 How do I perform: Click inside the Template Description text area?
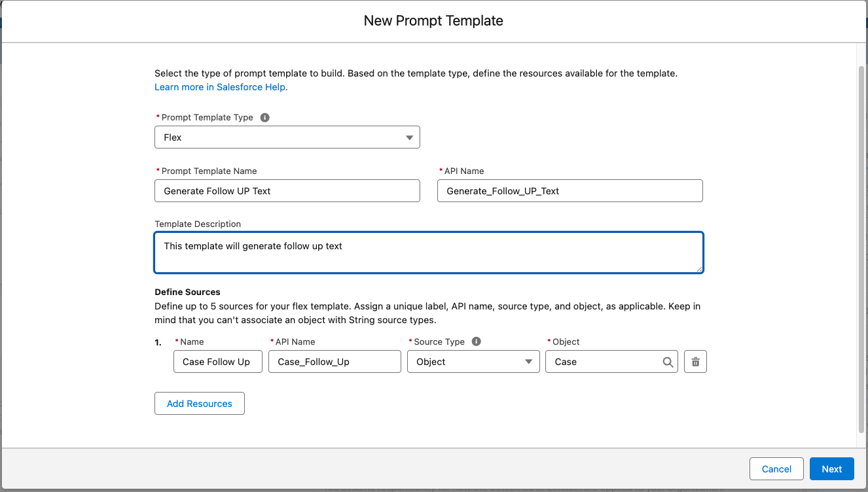tap(429, 252)
